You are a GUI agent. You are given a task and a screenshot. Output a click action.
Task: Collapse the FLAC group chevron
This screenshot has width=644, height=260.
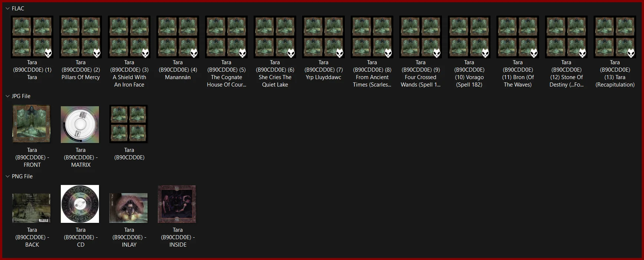[x=7, y=9]
